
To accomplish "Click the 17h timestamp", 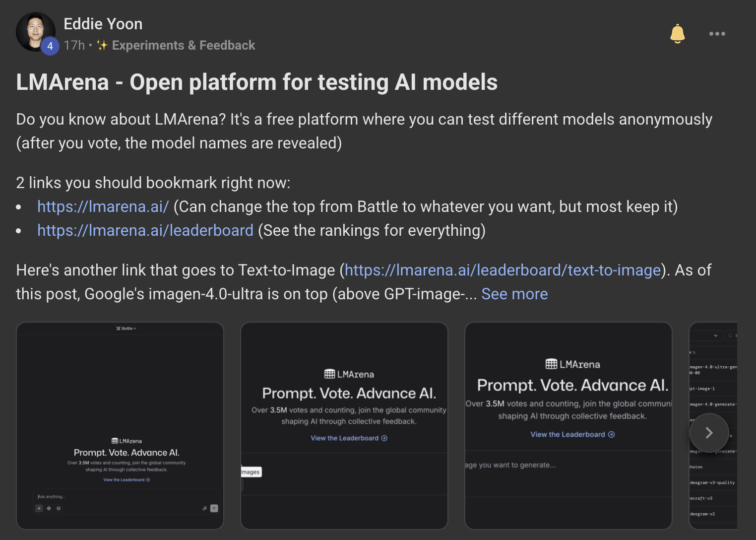I will pos(74,45).
